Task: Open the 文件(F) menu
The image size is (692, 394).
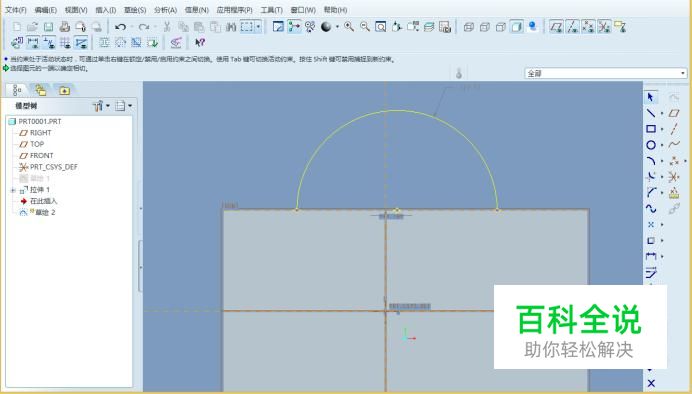Action: coord(15,9)
